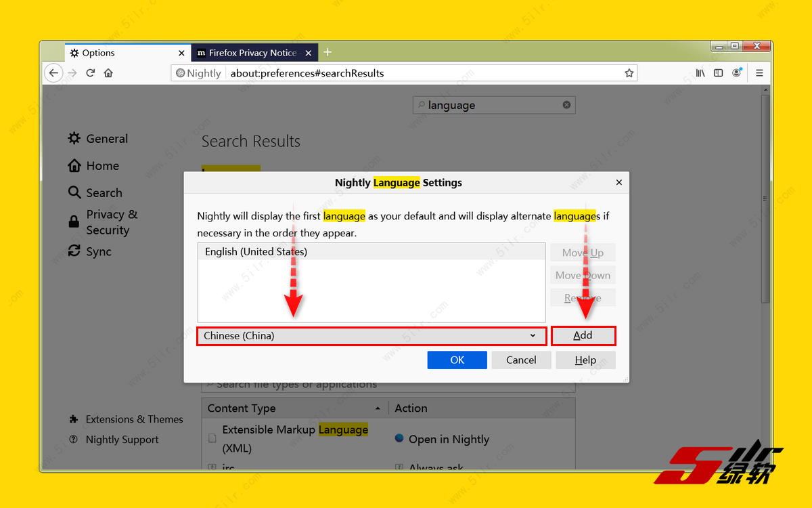Viewport: 812px width, 508px height.
Task: Open a new tab with plus button
Action: [328, 52]
